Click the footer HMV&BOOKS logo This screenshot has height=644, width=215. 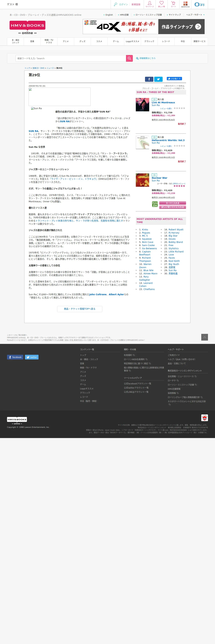pyautogui.click(x=17, y=421)
